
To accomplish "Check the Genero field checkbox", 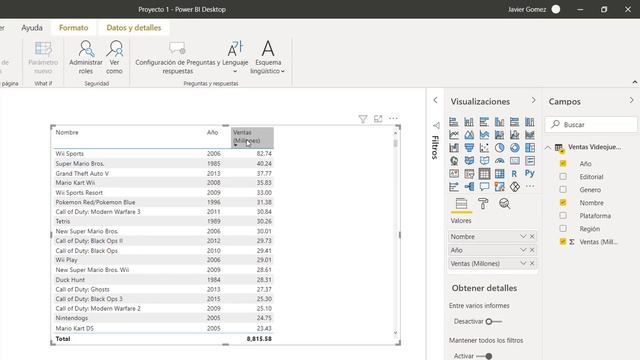I will coord(563,190).
